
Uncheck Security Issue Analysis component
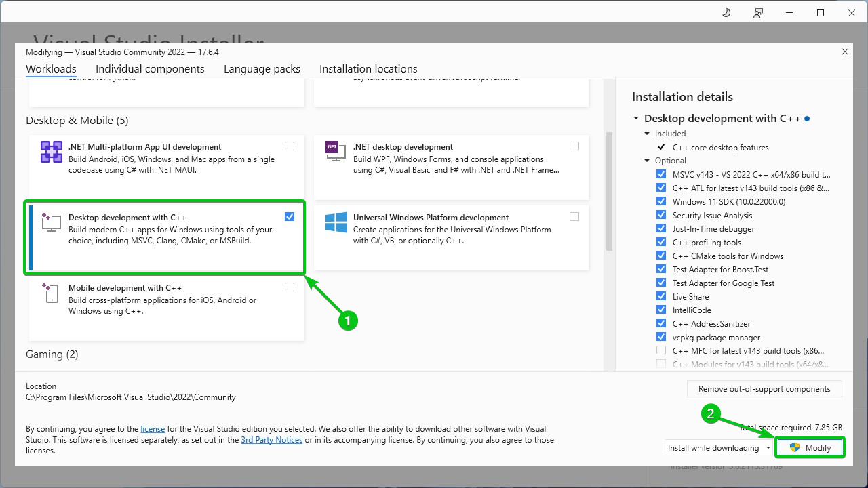pos(661,215)
